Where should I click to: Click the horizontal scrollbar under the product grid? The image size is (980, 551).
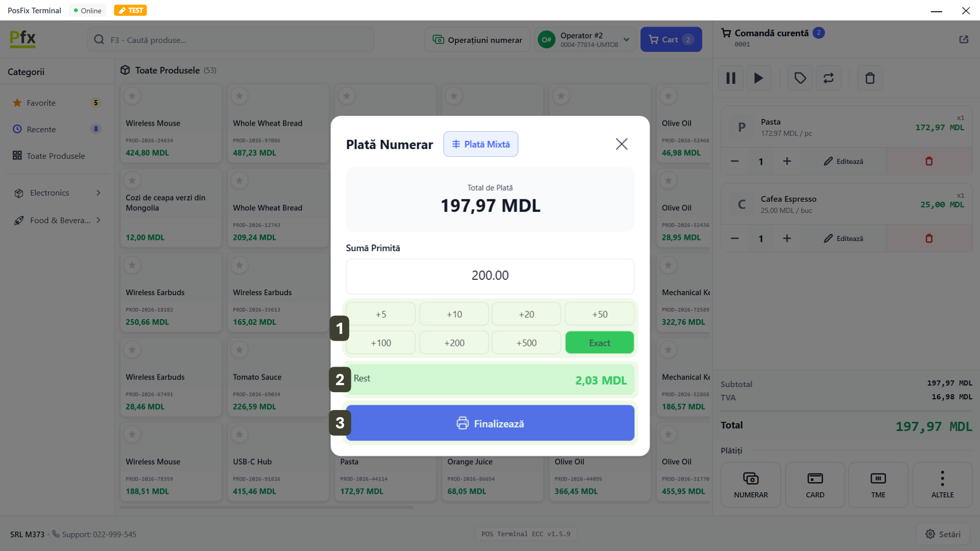[266, 507]
